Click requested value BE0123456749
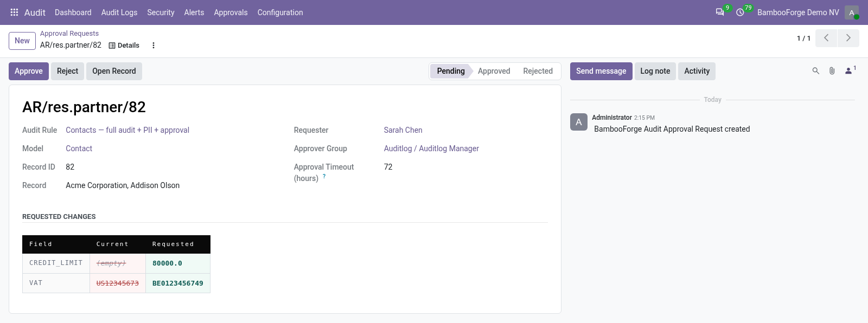This screenshot has height=323, width=868. pyautogui.click(x=178, y=283)
